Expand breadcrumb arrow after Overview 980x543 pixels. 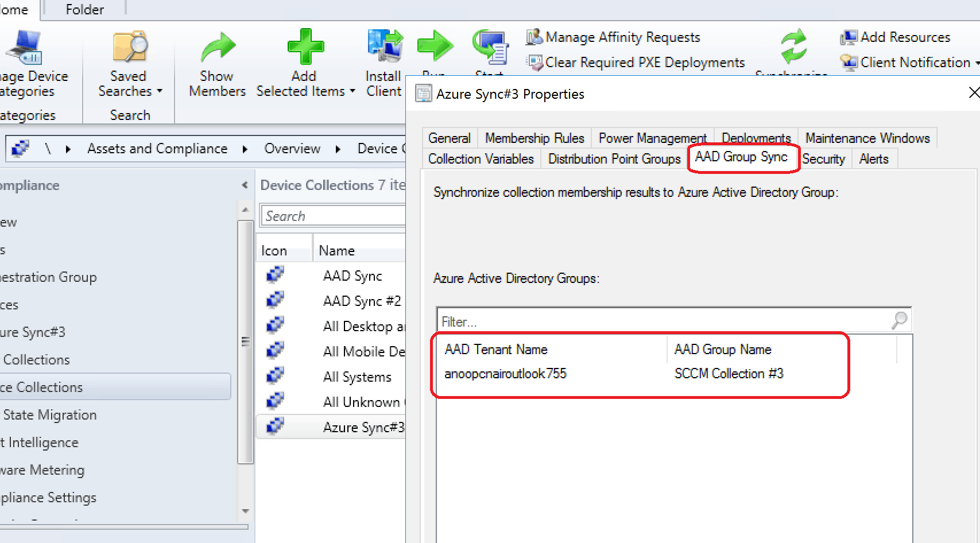tap(338, 149)
